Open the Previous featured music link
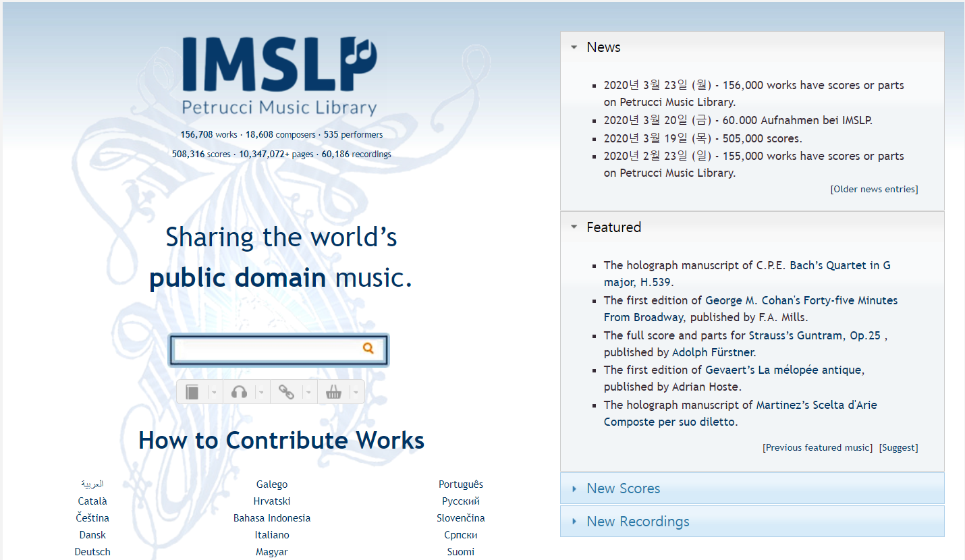965x560 pixels. (817, 448)
